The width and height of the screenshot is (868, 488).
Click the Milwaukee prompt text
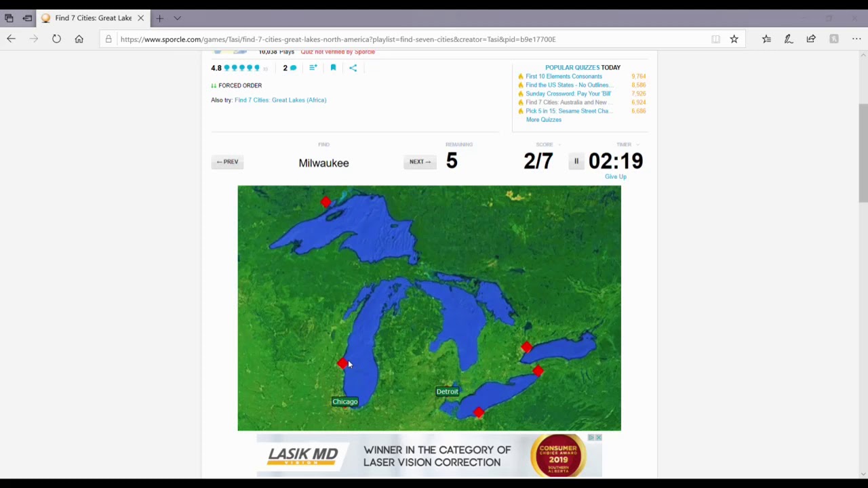pos(323,163)
